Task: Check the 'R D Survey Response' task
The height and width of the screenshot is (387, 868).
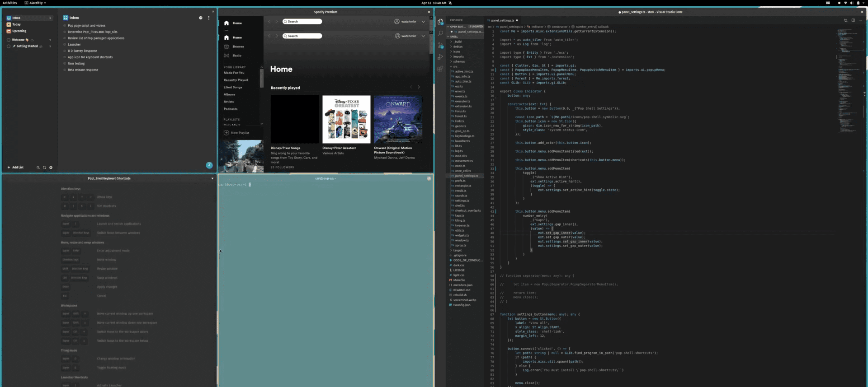Action: point(65,51)
